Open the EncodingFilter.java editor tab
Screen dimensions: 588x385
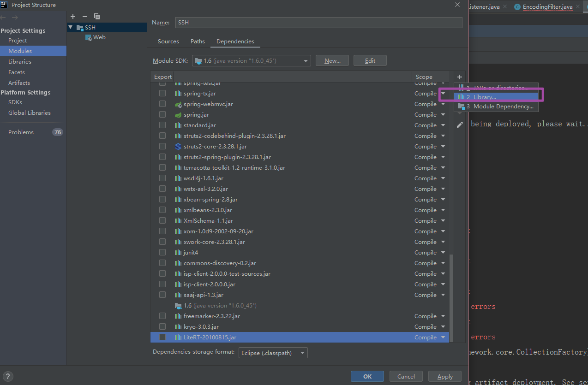[x=547, y=7]
